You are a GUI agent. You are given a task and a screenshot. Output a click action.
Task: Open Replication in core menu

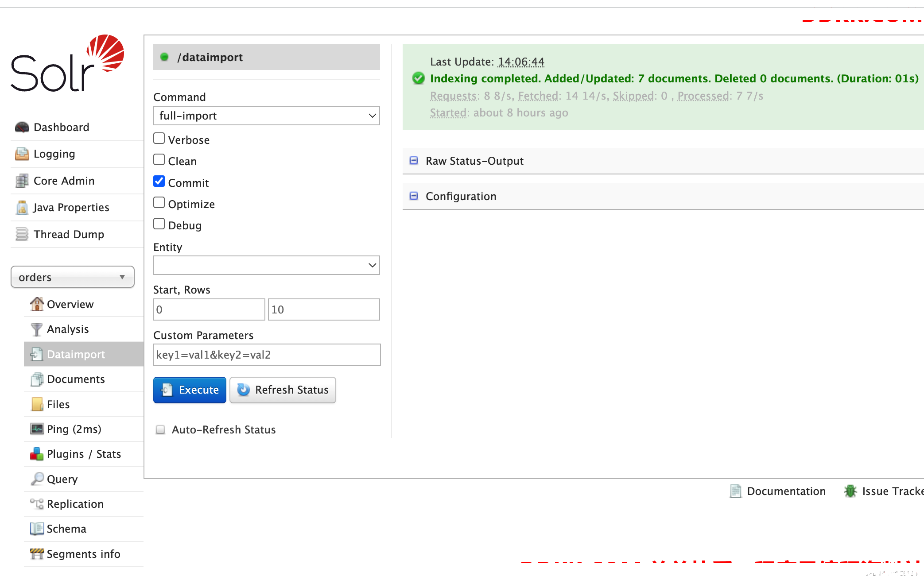(x=75, y=504)
